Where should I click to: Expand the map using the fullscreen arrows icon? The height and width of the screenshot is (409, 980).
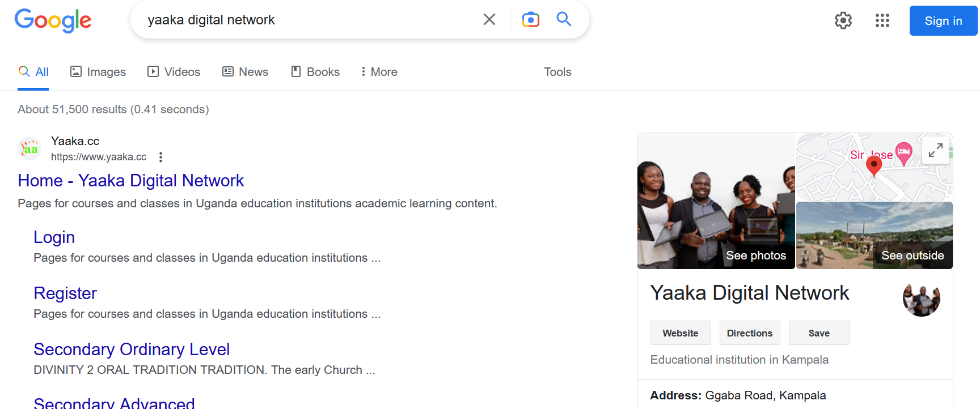(935, 150)
